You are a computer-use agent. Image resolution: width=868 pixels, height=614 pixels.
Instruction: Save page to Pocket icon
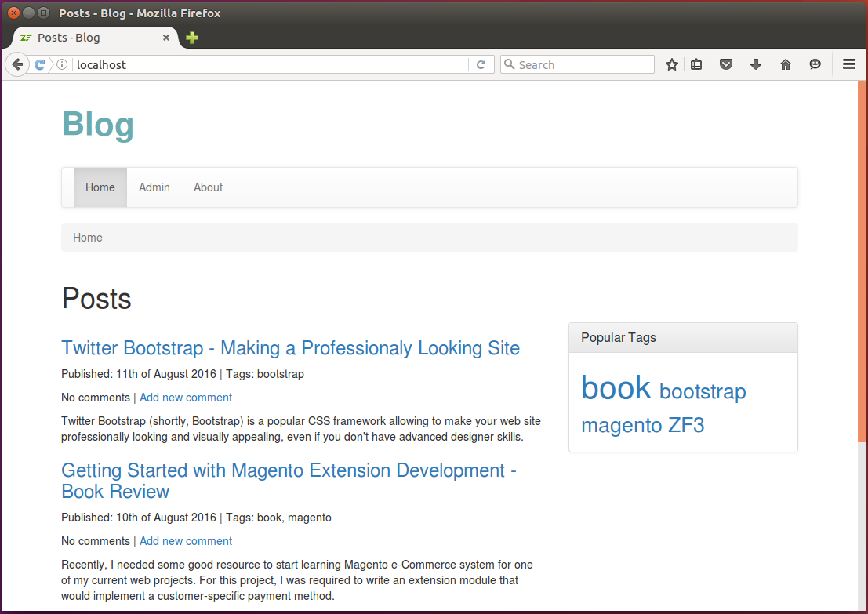726,65
